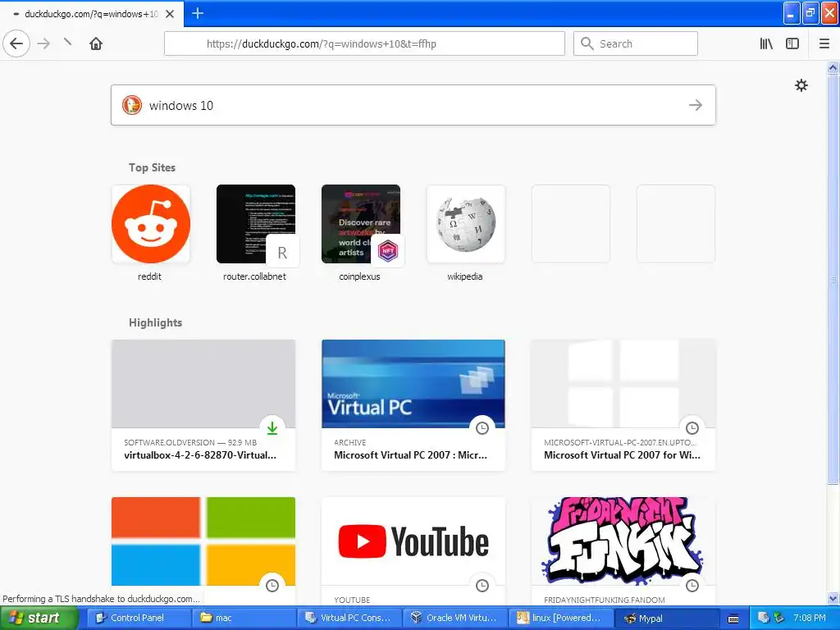Click the toolbar Search field
Image resolution: width=840 pixels, height=630 pixels.
tap(636, 43)
